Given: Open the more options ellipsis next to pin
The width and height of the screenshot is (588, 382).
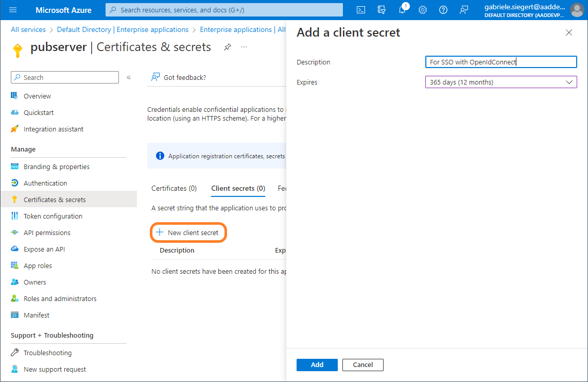Looking at the screenshot, I should pyautogui.click(x=244, y=47).
